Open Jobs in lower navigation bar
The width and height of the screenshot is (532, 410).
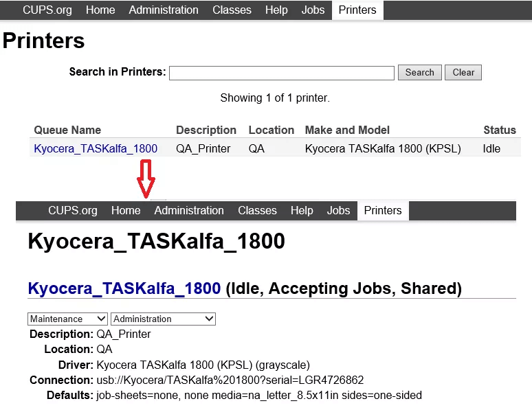(338, 210)
